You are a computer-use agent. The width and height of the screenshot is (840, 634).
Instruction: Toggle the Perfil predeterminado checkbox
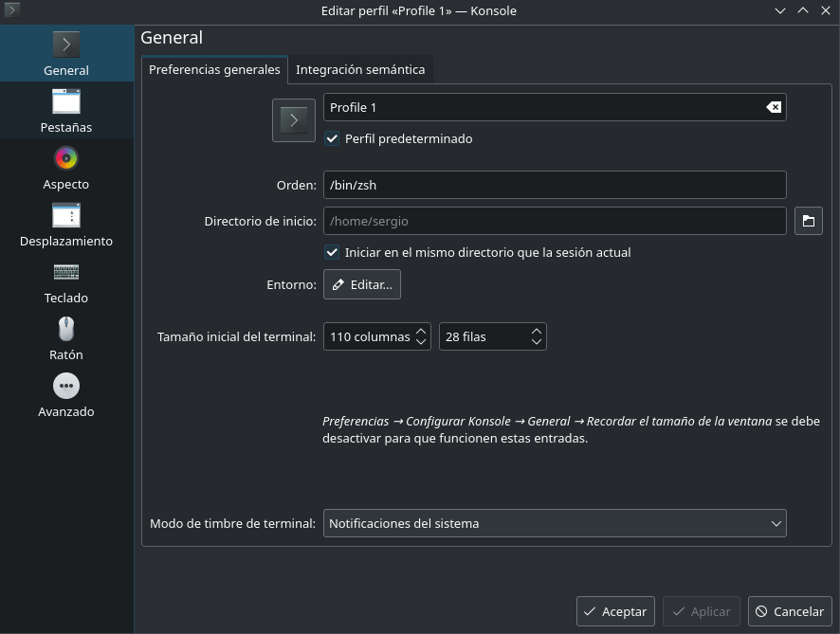tap(332, 138)
